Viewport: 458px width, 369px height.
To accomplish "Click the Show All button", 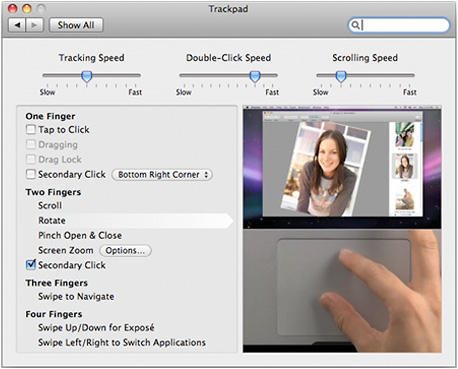I will pos(76,25).
